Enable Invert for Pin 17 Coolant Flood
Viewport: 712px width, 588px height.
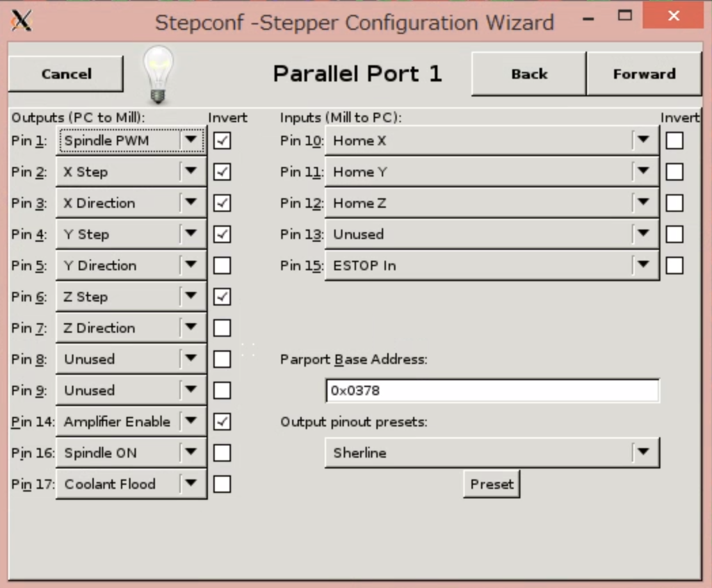click(222, 484)
